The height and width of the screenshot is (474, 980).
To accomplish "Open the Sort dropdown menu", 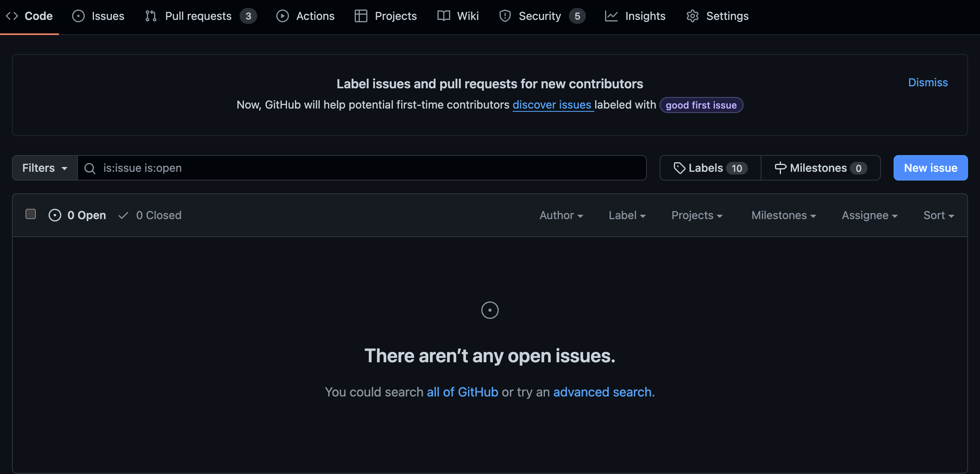I will (x=939, y=215).
